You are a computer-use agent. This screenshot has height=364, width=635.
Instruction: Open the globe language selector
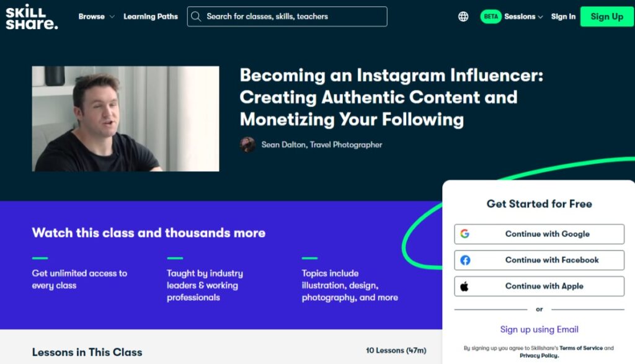click(x=463, y=17)
